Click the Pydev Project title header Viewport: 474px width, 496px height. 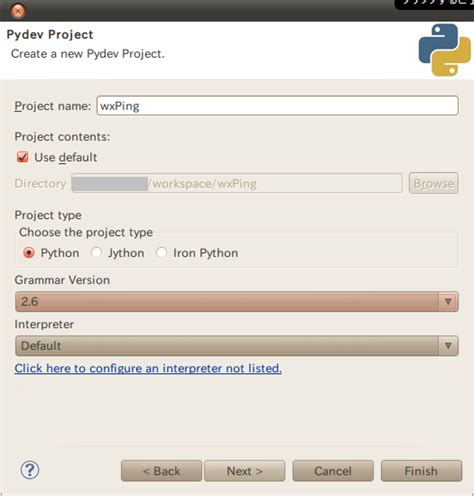click(50, 35)
